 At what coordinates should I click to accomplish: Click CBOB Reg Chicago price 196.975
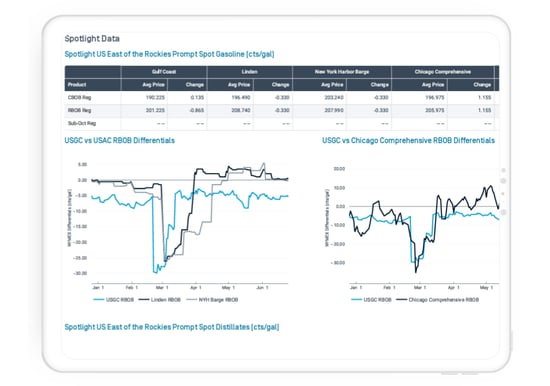tap(435, 98)
